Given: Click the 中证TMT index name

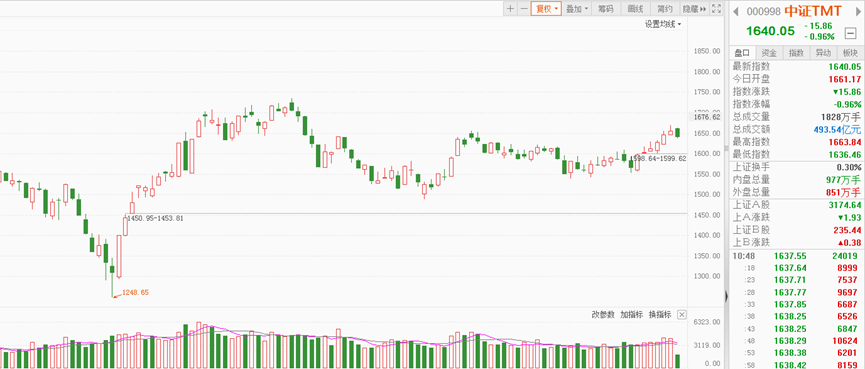Looking at the screenshot, I should (814, 11).
